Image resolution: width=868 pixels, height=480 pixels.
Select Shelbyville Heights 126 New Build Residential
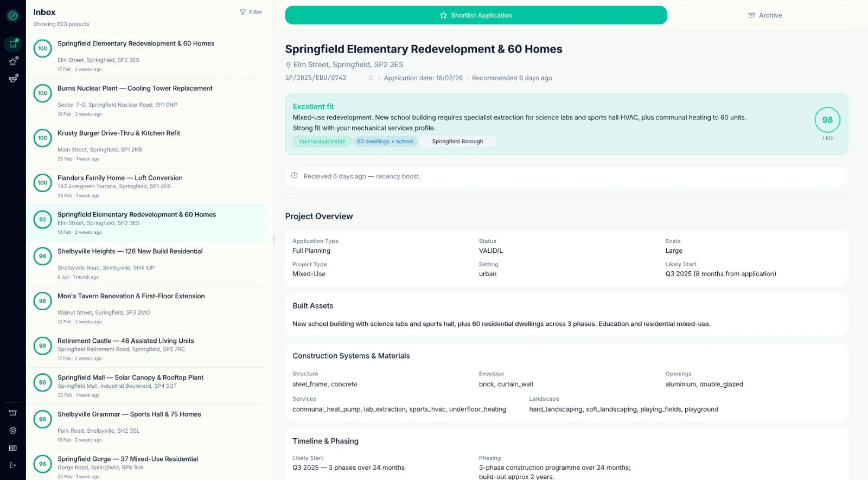145,264
